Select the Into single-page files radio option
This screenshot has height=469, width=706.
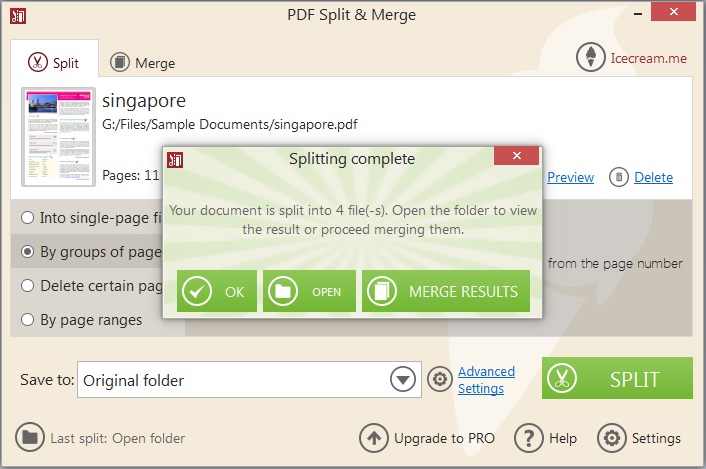(27, 218)
